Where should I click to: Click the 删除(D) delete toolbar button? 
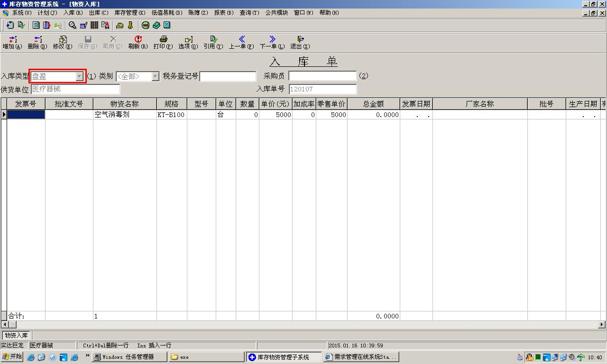(x=37, y=43)
